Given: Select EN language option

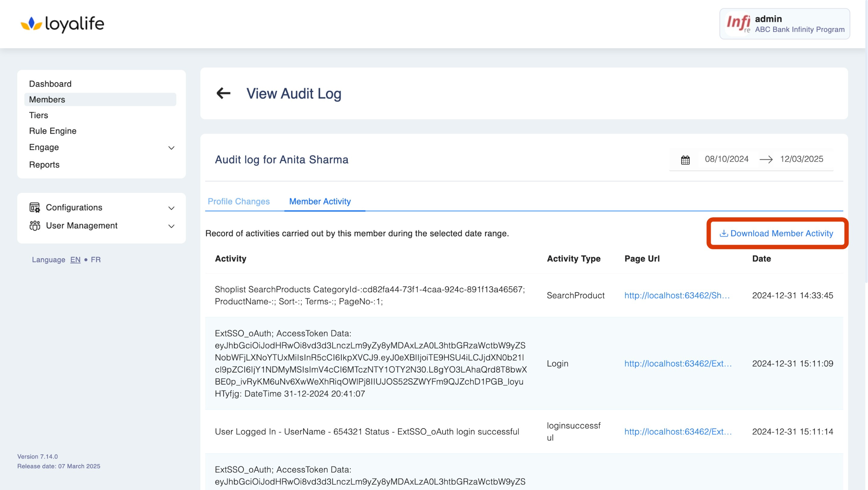Looking at the screenshot, I should pos(75,260).
